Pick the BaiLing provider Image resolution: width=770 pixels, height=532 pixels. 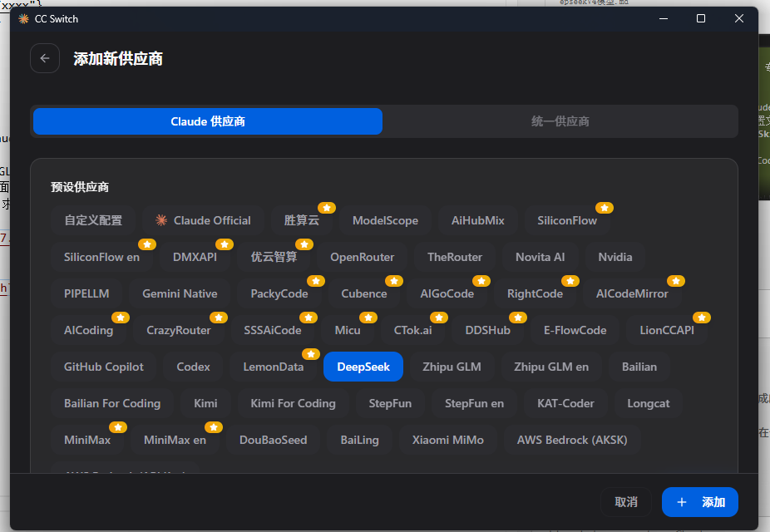[x=359, y=440]
